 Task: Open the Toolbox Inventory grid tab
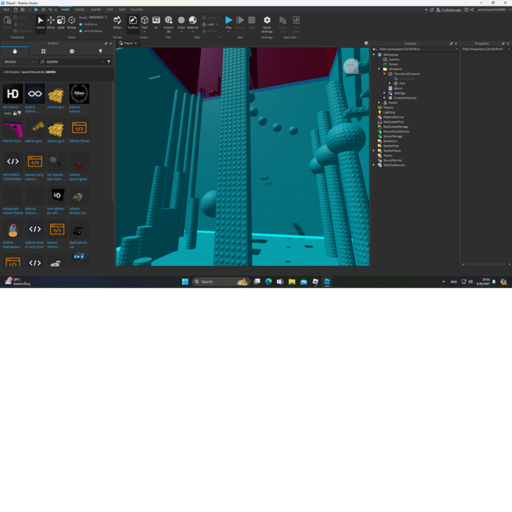(x=43, y=51)
